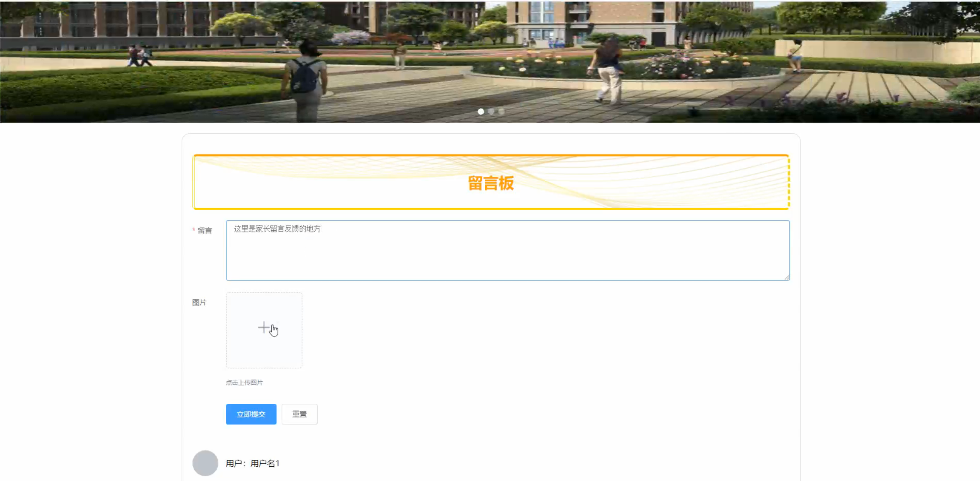Click the 图片 field label
The width and height of the screenshot is (980, 481).
click(199, 303)
